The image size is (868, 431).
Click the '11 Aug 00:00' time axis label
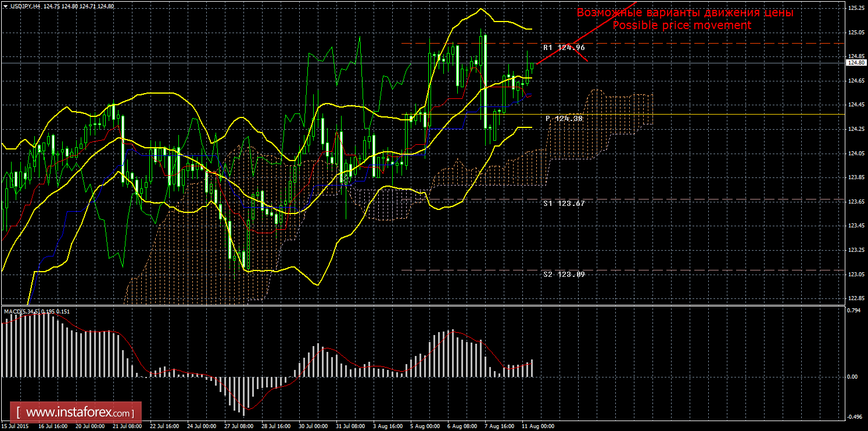(537, 426)
